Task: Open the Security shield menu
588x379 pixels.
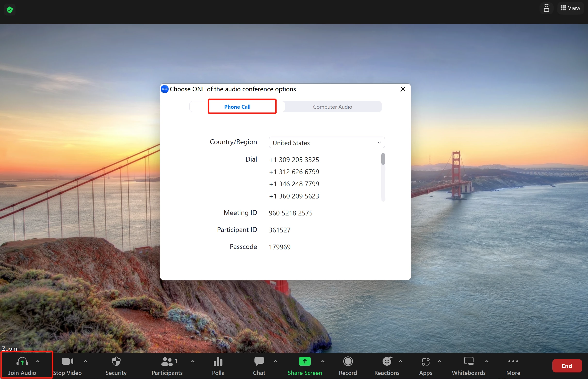Action: (x=116, y=362)
